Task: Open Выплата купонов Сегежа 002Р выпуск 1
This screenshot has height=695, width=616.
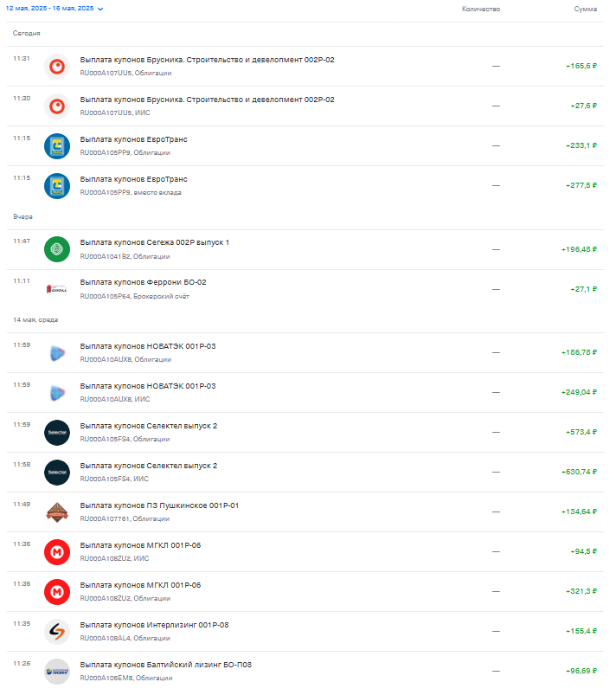Action: coord(305,249)
